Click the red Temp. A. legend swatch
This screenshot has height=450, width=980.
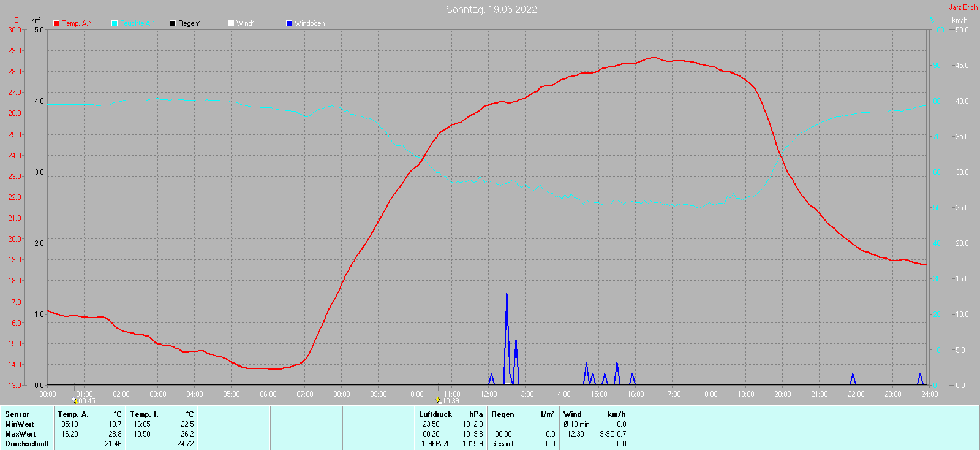click(56, 23)
